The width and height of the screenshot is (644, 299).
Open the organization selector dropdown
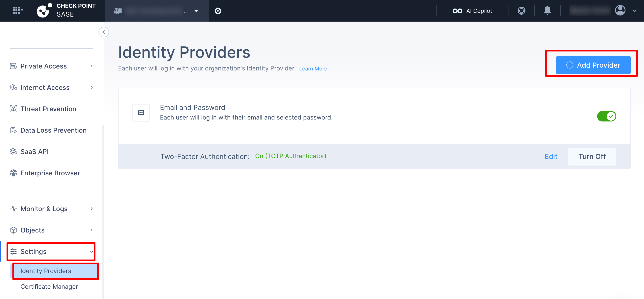[x=156, y=11]
